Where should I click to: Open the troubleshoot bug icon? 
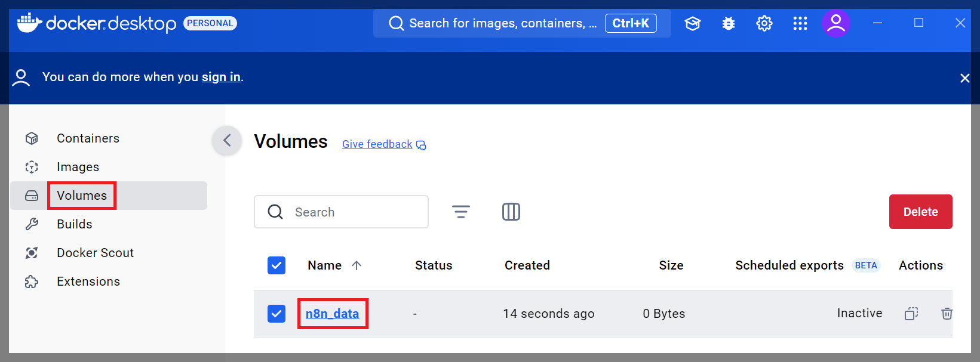729,23
